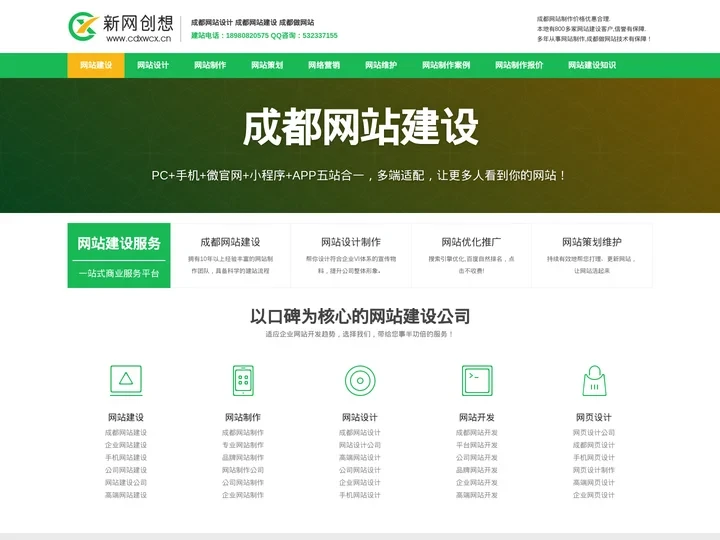Open the 手机网站设计 link
720x540 pixels.
pos(360,495)
